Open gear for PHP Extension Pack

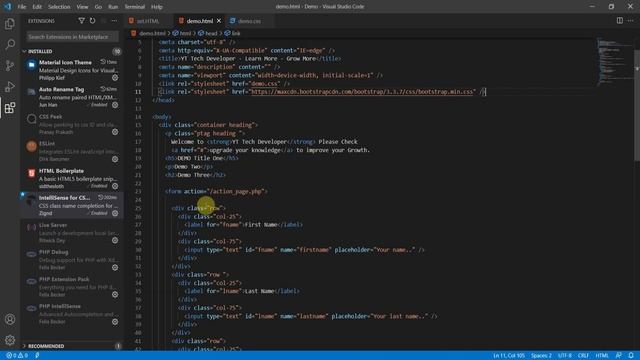pos(115,294)
